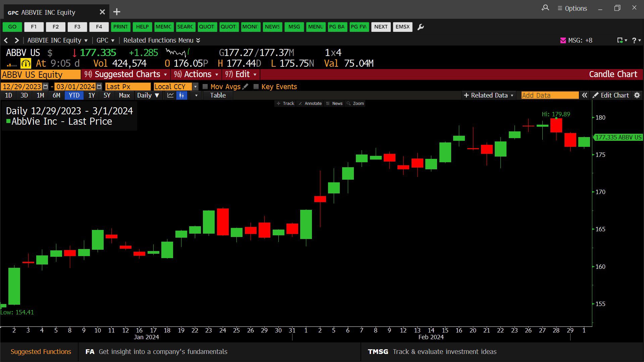Open the Edit dropdown
This screenshot has height=362, width=644.
click(x=241, y=74)
